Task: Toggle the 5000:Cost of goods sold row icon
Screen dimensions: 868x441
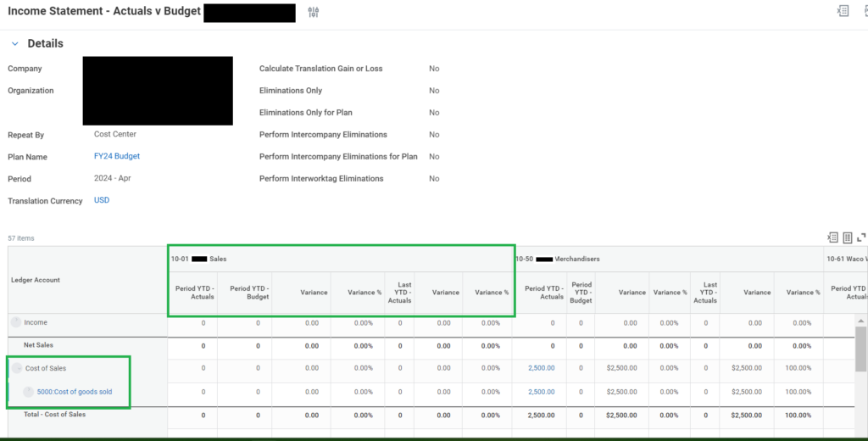Action: [x=29, y=392]
